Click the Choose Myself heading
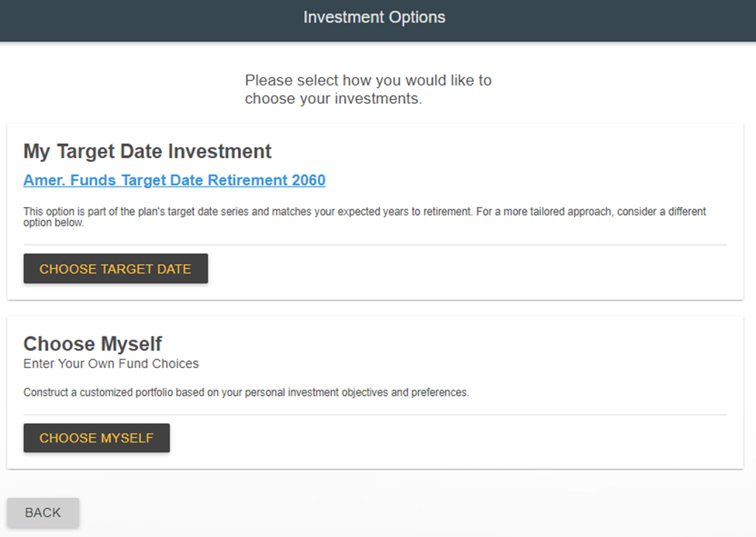756x537 pixels. [92, 344]
